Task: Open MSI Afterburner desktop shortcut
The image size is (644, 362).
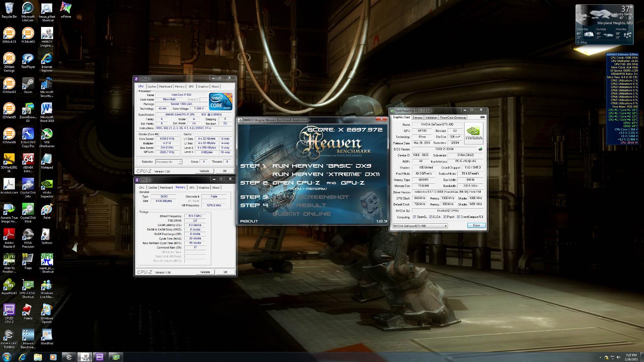Action: (47, 138)
